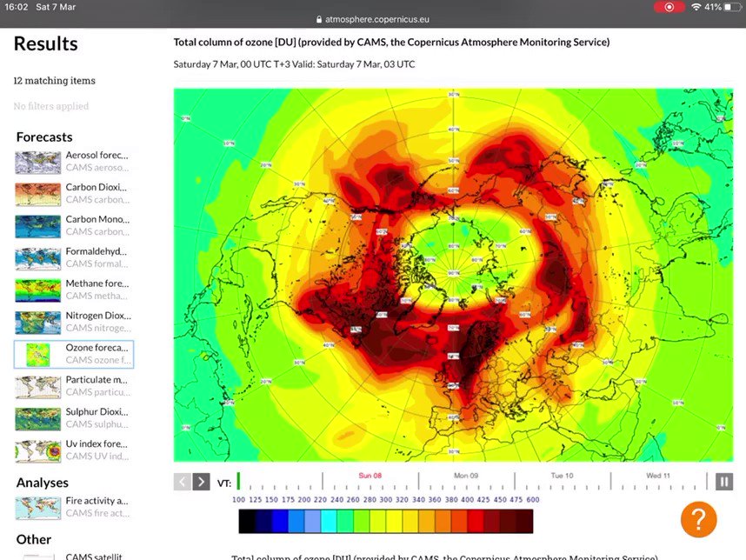
Task: Tap the battery status icon
Action: tap(733, 7)
